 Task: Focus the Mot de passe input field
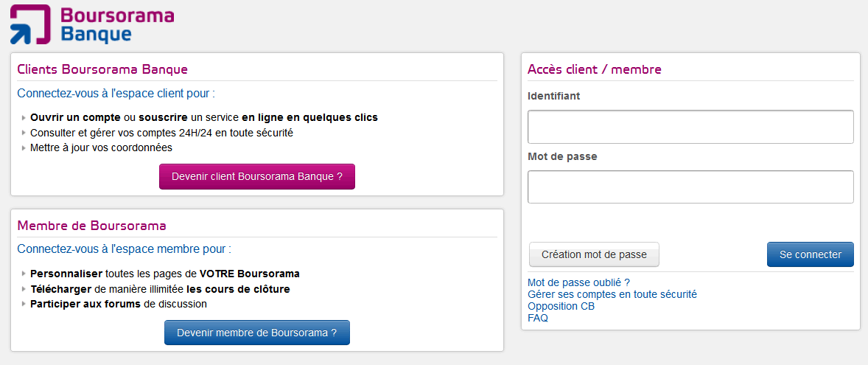tap(690, 187)
